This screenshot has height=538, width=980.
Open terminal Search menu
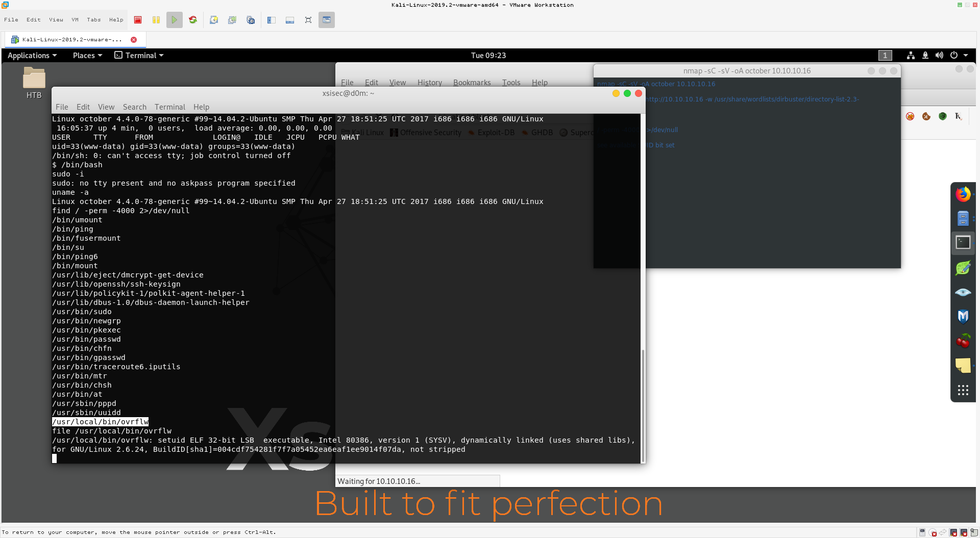point(135,107)
